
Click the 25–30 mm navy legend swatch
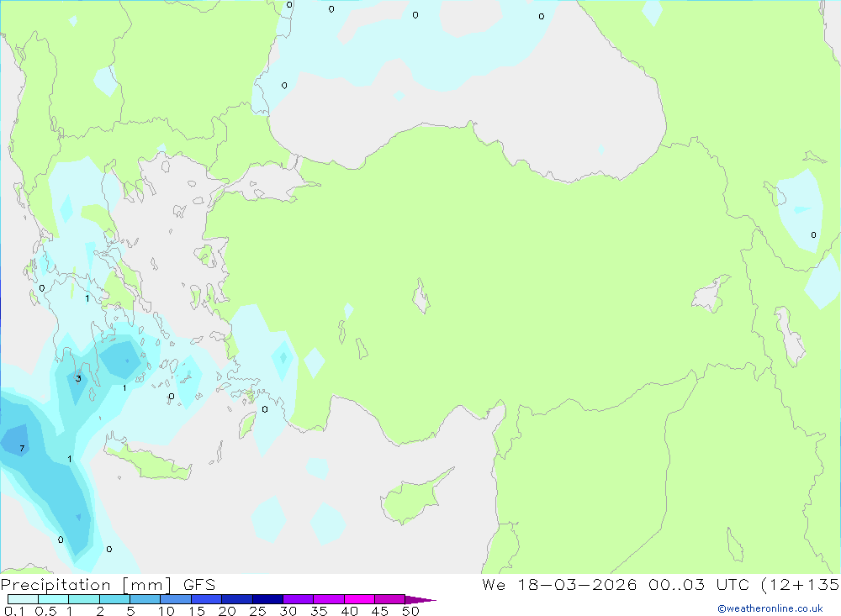click(x=267, y=599)
